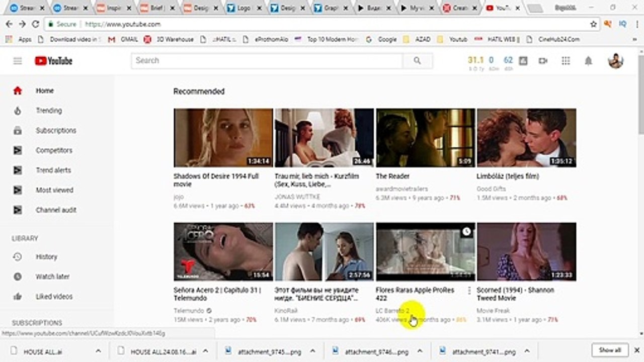
Task: Click the search magnifier button
Action: coord(417,61)
